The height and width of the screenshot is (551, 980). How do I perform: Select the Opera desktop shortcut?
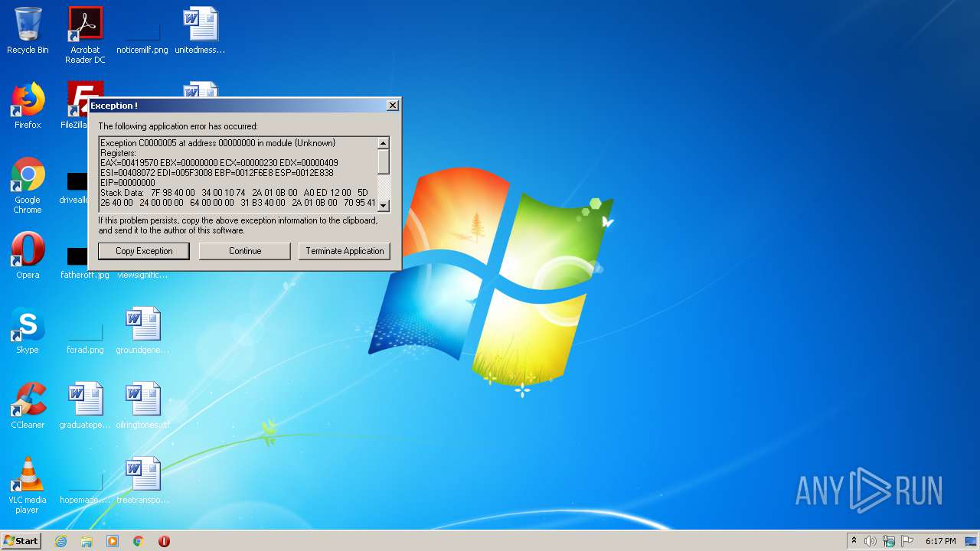28,256
